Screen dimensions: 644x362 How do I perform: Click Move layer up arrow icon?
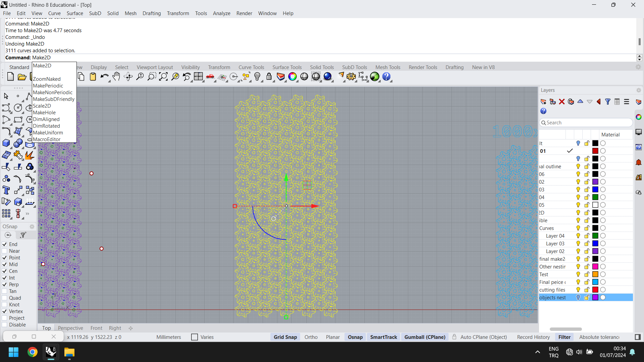pos(580,102)
